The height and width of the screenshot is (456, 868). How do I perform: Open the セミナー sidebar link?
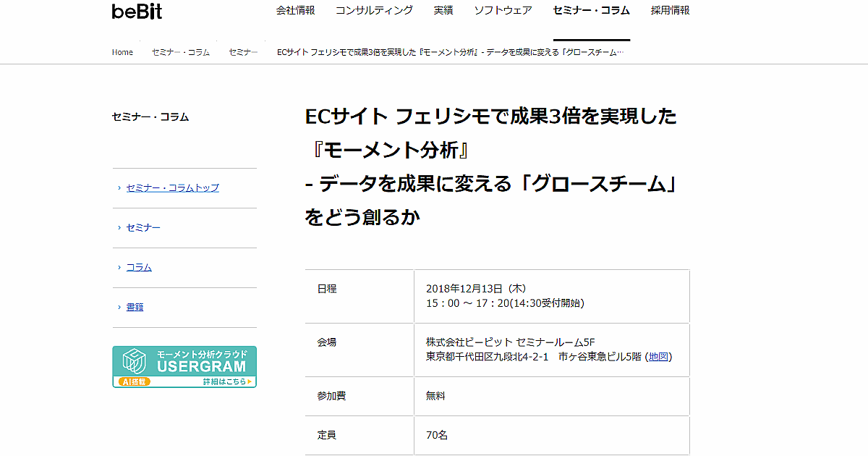click(143, 227)
